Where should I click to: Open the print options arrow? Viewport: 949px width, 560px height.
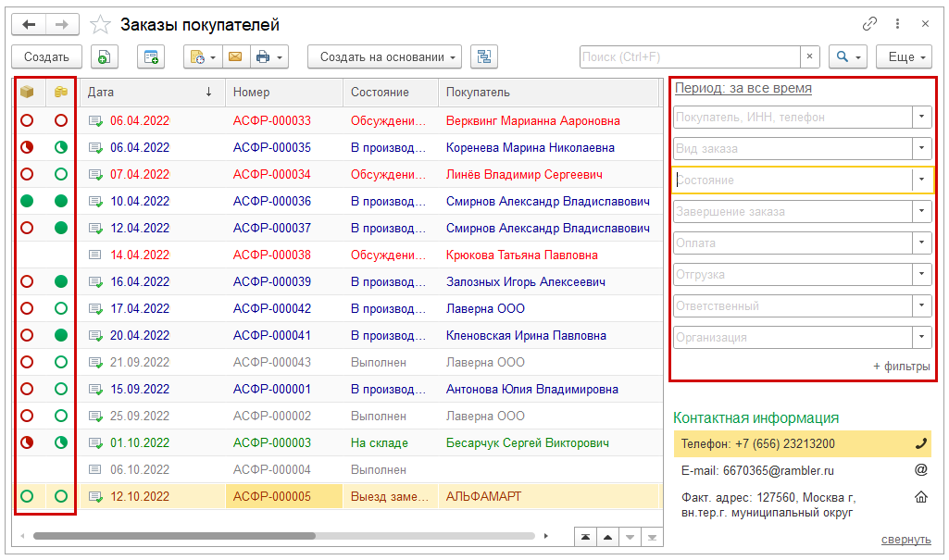click(x=280, y=57)
